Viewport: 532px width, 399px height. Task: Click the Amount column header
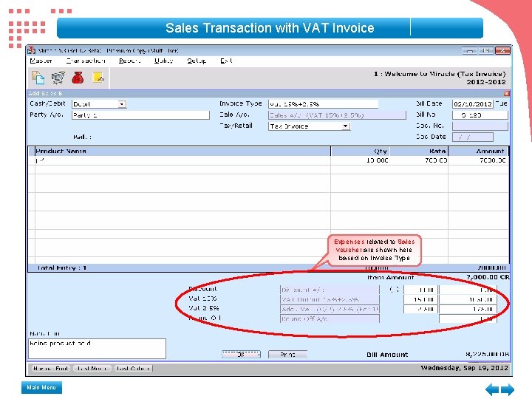pyautogui.click(x=478, y=151)
